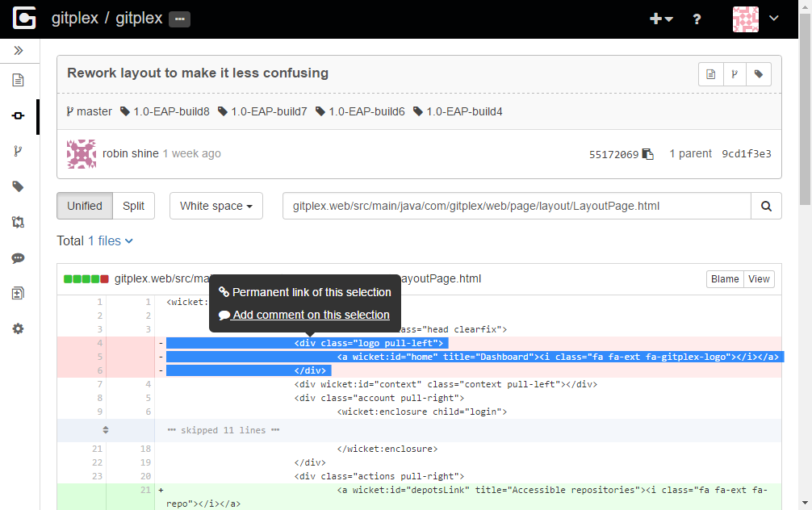Open the branches sidebar icon
This screenshot has width=812, height=510.
point(18,151)
